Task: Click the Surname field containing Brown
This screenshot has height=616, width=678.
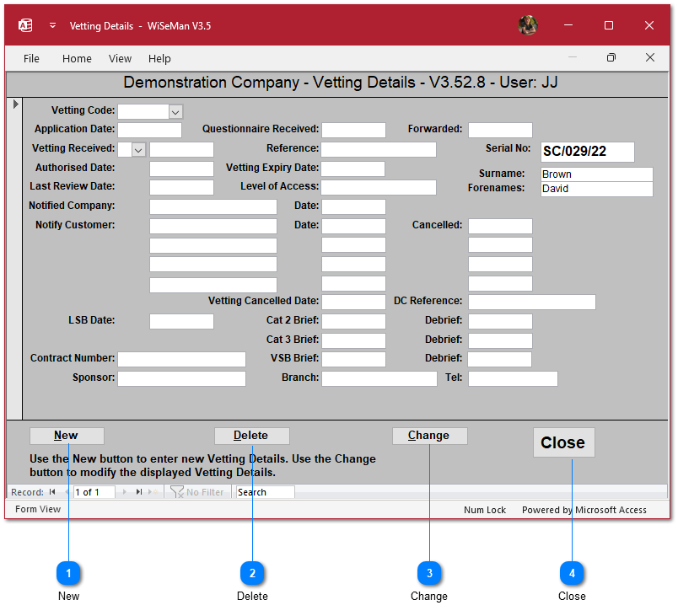Action: point(596,174)
